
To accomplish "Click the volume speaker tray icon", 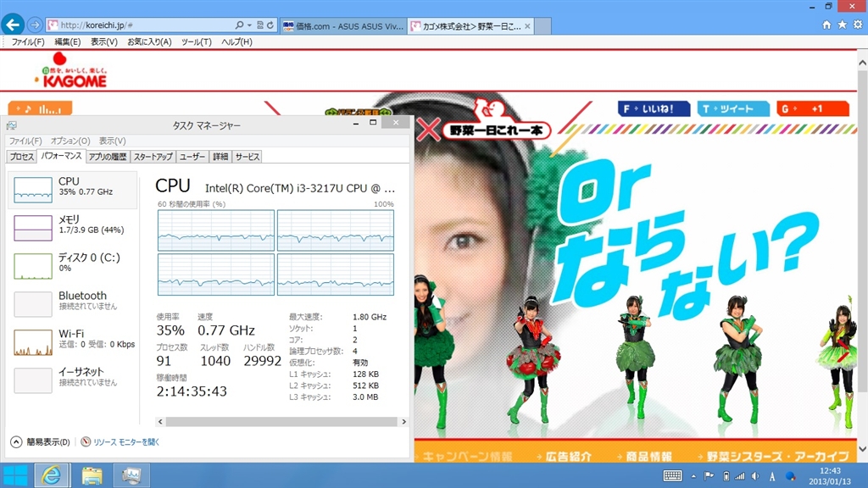I will pos(755,476).
